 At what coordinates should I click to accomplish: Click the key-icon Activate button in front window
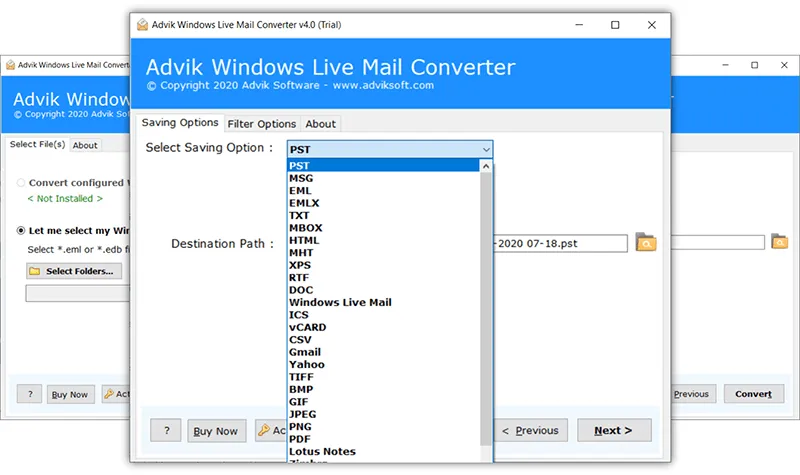tap(271, 431)
